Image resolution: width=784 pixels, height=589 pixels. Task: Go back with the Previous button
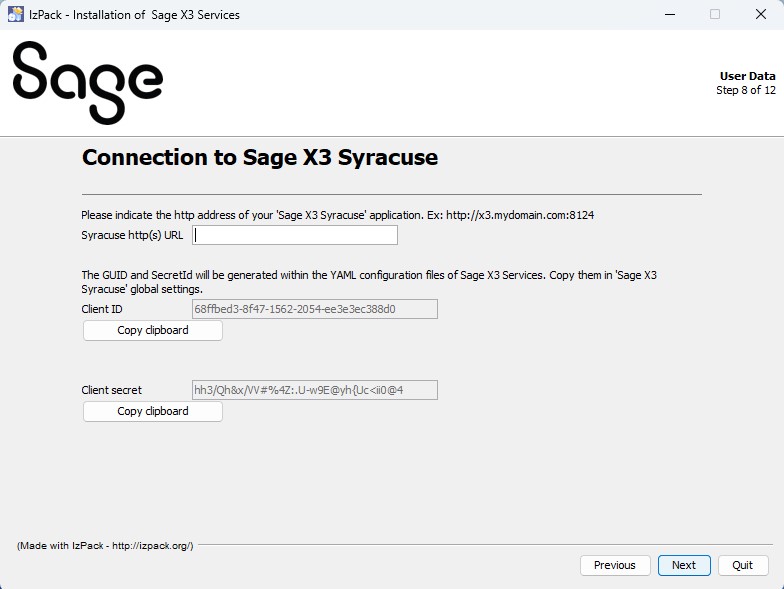614,565
